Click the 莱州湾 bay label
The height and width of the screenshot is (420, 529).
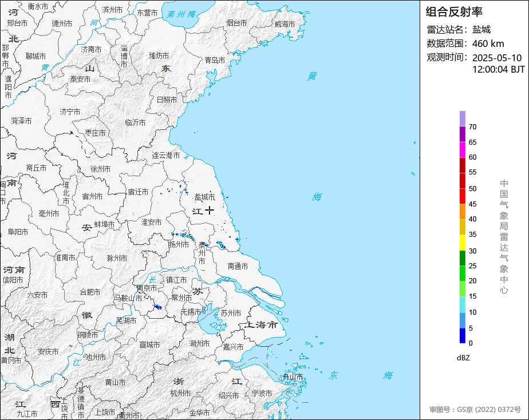click(x=181, y=14)
